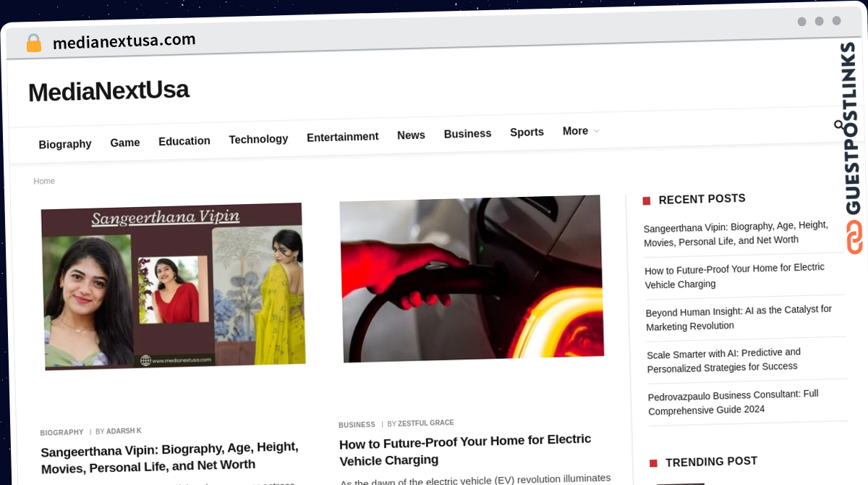The width and height of the screenshot is (868, 485).
Task: Open recent post Pedrovazpaulo Business Consultant
Action: coord(733,402)
